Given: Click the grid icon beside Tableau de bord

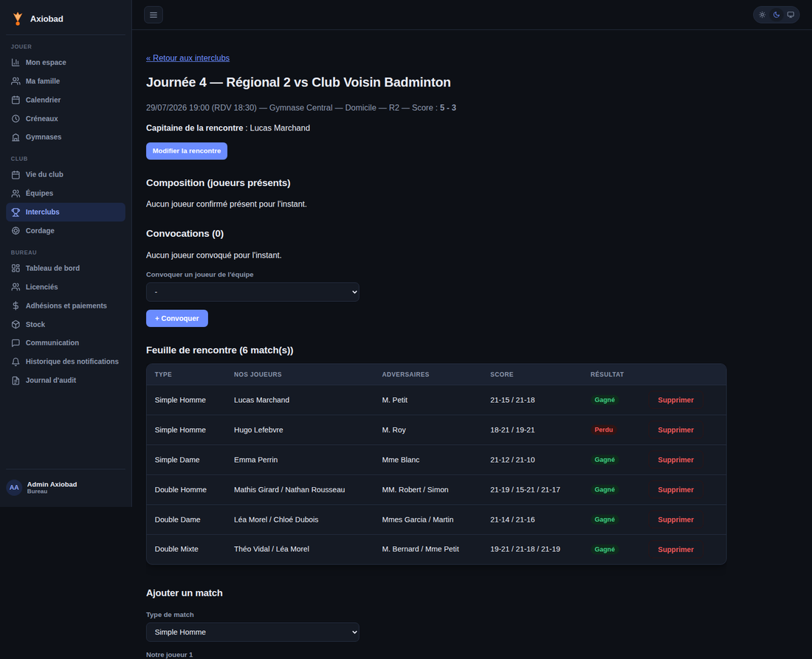Looking at the screenshot, I should pyautogui.click(x=16, y=268).
